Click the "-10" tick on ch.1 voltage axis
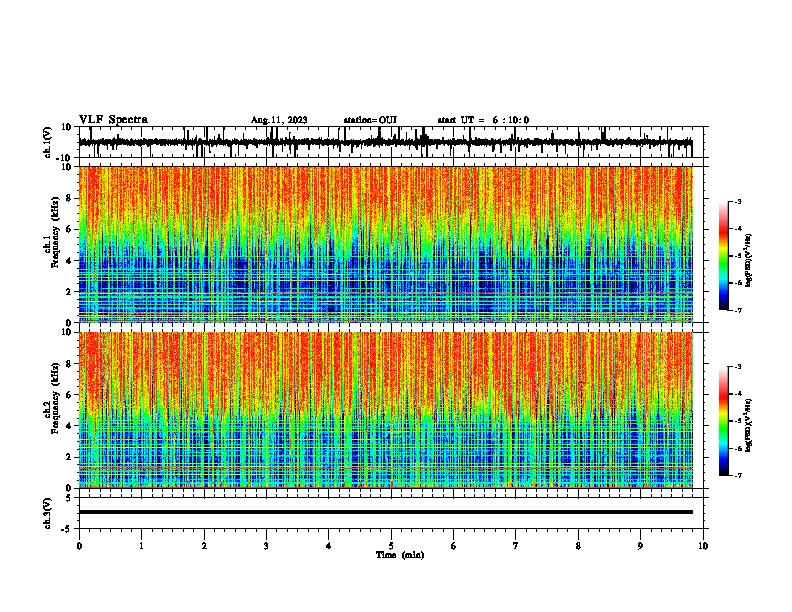The width and height of the screenshot is (792, 612). tap(65, 158)
